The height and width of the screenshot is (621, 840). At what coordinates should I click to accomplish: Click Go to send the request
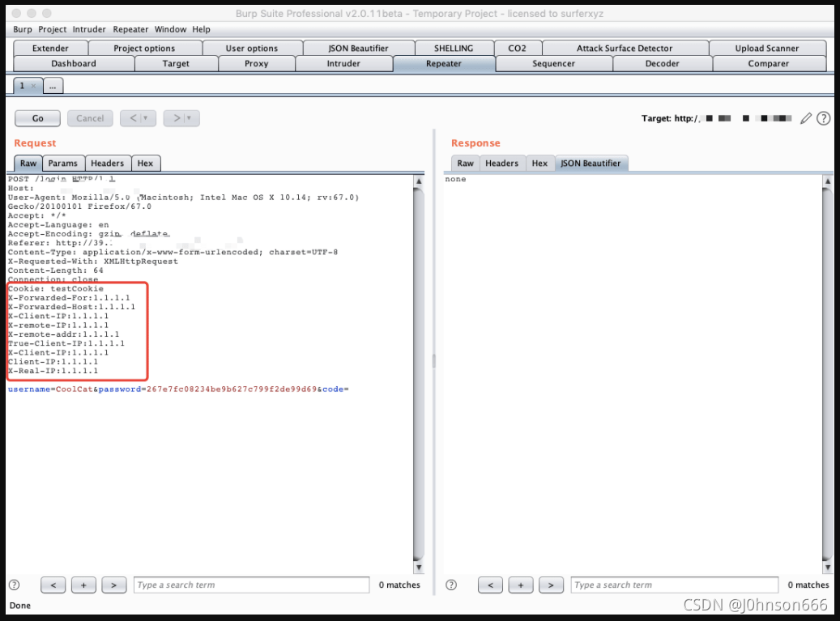[37, 118]
